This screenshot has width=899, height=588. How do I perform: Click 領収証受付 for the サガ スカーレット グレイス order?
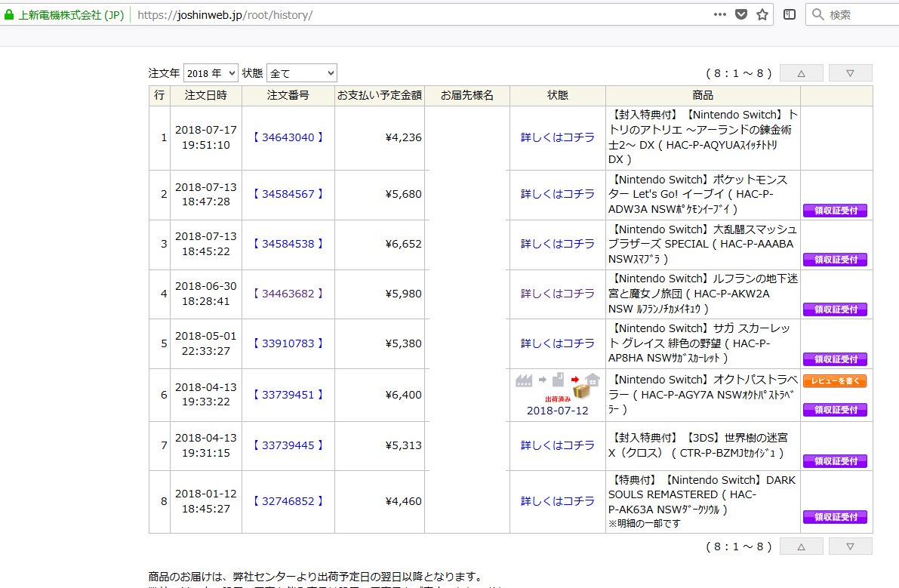[x=836, y=359]
